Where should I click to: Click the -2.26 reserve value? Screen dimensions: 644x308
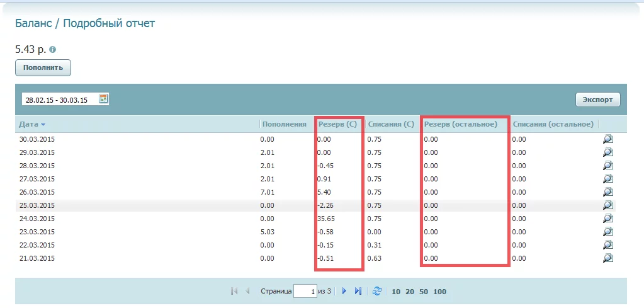[x=325, y=205]
